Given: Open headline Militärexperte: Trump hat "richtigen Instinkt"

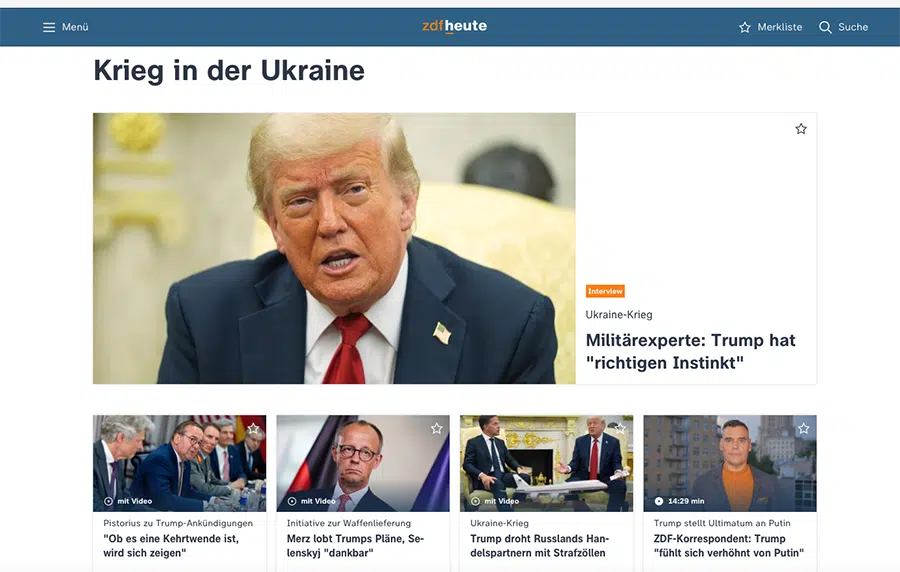Looking at the screenshot, I should coord(690,351).
